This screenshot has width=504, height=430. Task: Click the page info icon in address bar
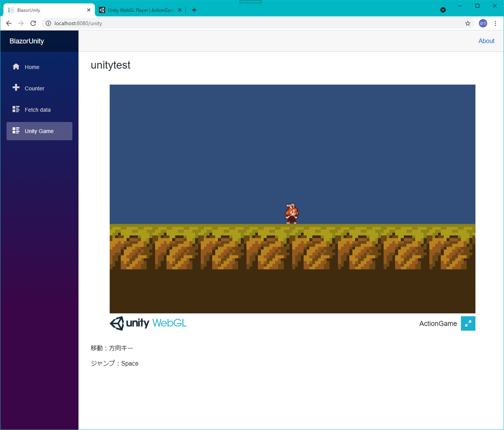[x=48, y=23]
